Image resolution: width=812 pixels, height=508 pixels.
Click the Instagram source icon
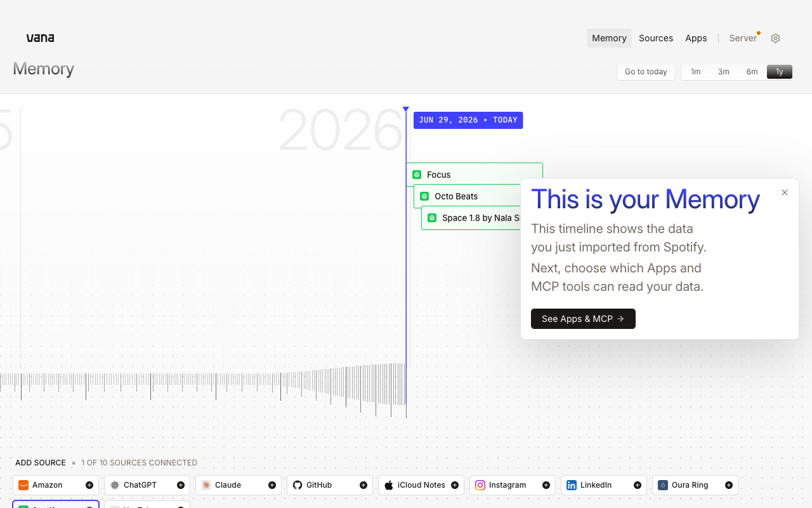click(x=480, y=485)
